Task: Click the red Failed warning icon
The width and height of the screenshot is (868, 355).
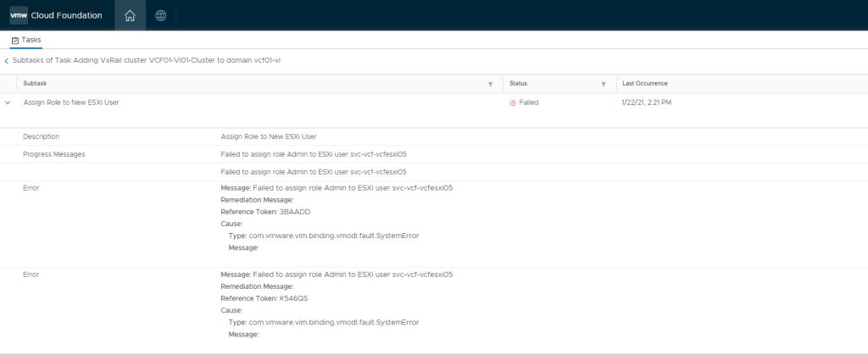Action: click(x=512, y=103)
